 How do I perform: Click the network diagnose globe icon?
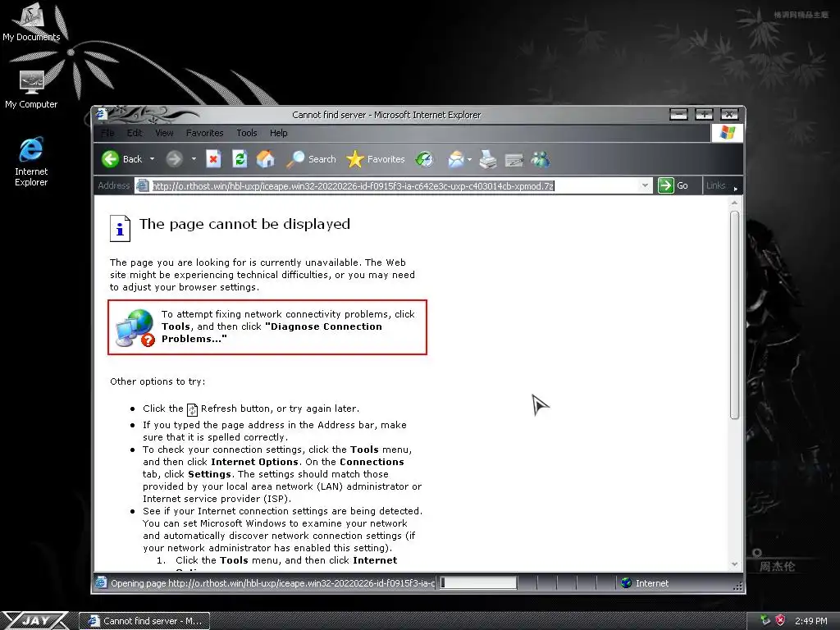pos(135,327)
